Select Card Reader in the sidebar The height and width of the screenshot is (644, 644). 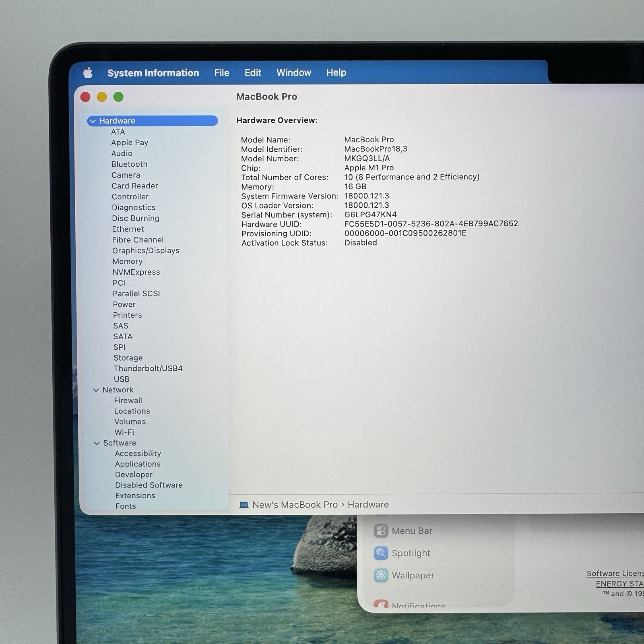[x=135, y=186]
